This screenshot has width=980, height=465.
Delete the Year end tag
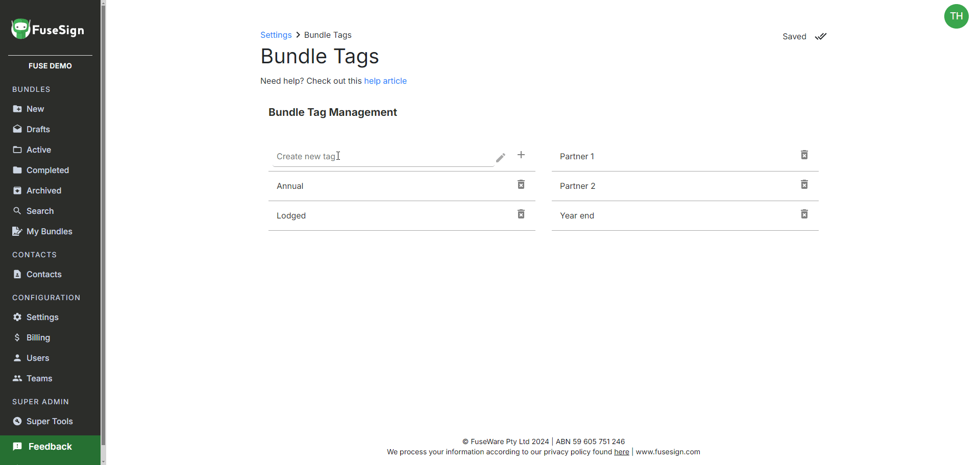point(804,214)
